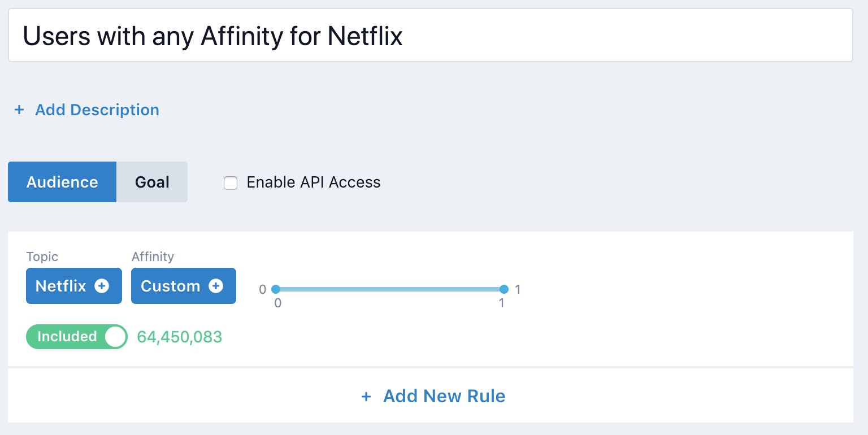Click the plus icon beside Add New Rule
The width and height of the screenshot is (868, 435).
tap(366, 396)
